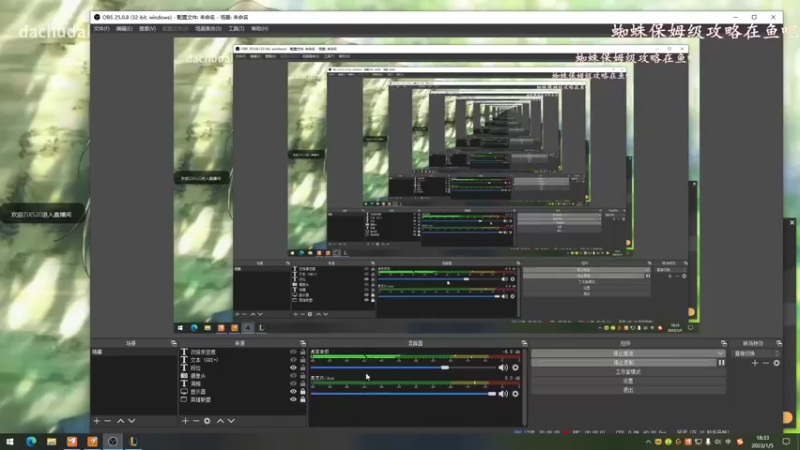Image resolution: width=800 pixels, height=450 pixels.
Task: Undock the 控件 panel with its popout icon
Action: tap(723, 343)
